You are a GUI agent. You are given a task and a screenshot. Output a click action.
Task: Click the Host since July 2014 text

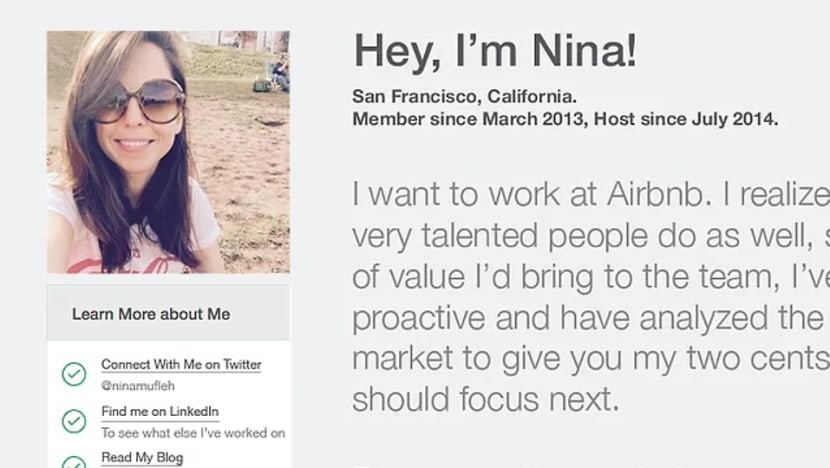686,119
